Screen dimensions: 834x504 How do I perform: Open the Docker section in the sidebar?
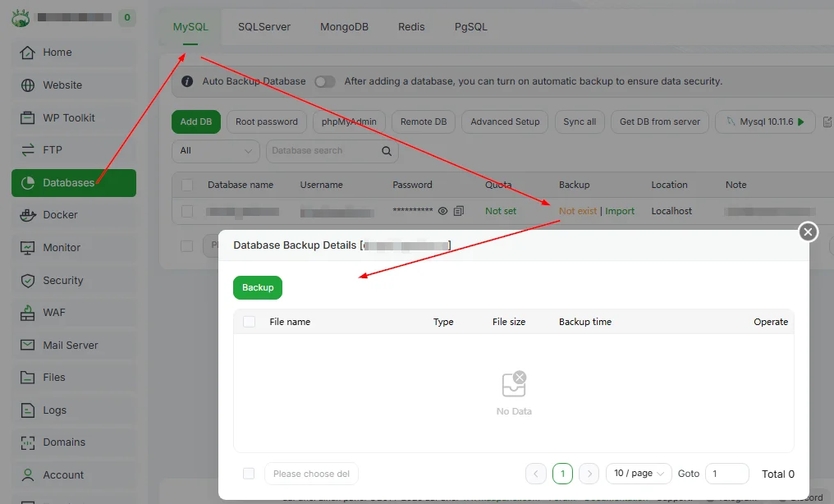point(73,215)
